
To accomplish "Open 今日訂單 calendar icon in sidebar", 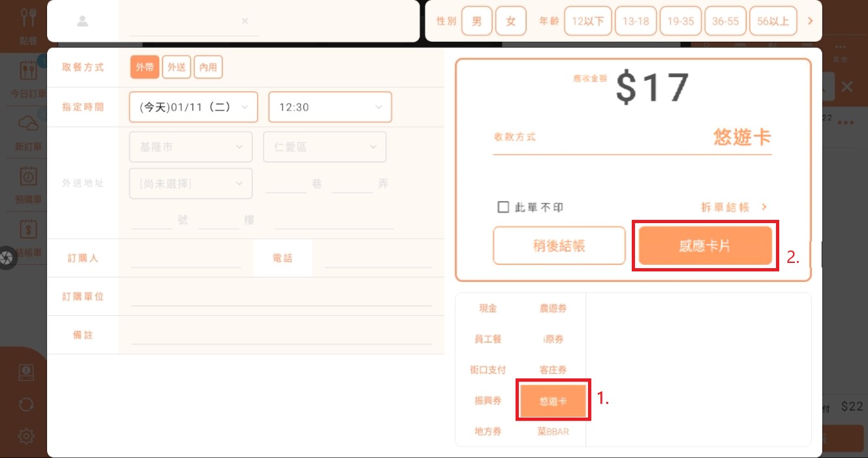I will pyautogui.click(x=28, y=70).
